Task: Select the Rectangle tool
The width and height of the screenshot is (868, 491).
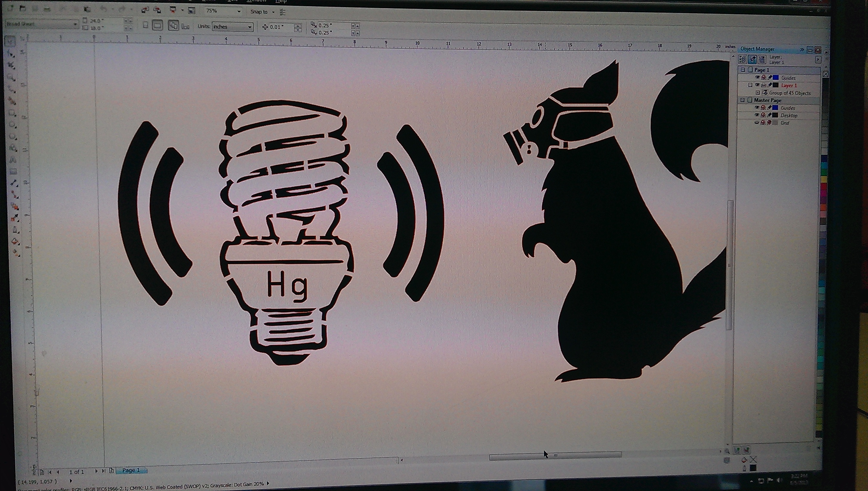Action: click(13, 113)
